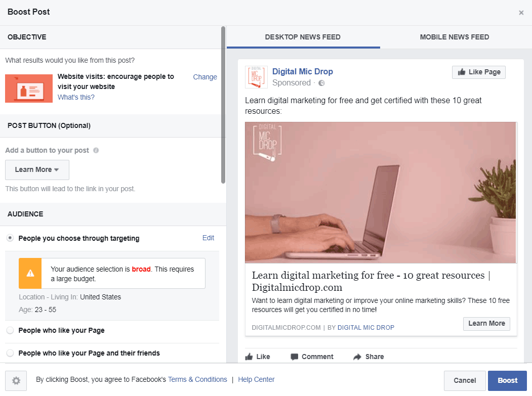Click Change to pick a different objective

point(205,77)
